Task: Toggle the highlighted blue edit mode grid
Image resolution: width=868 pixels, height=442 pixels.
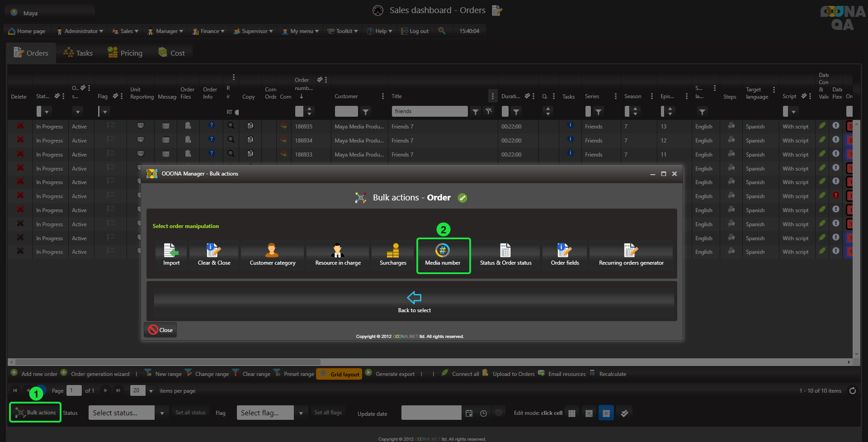Action: 606,413
